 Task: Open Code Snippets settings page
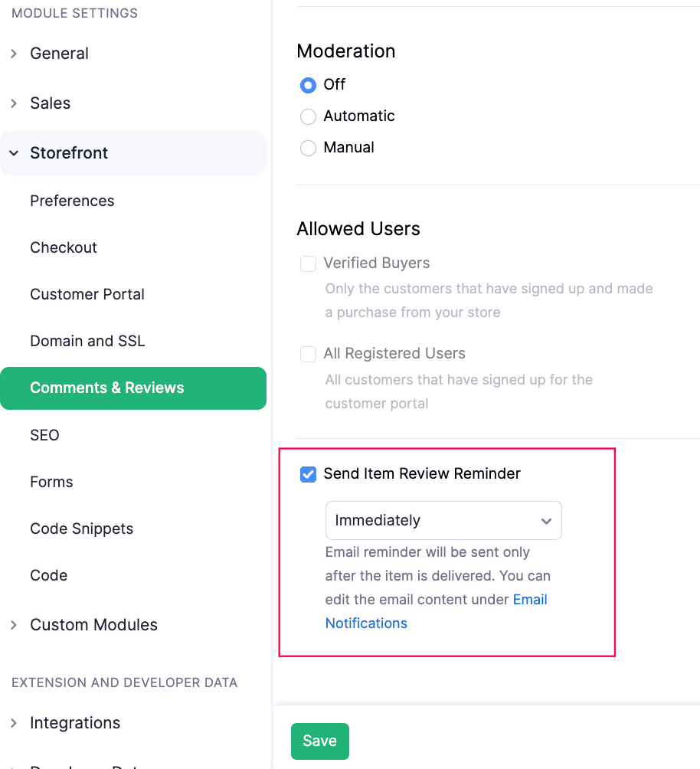[81, 528]
